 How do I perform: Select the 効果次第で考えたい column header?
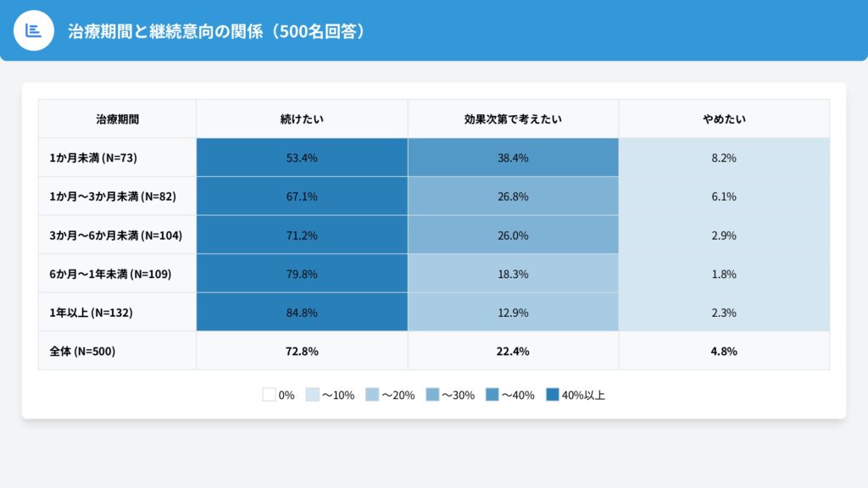[x=513, y=119]
